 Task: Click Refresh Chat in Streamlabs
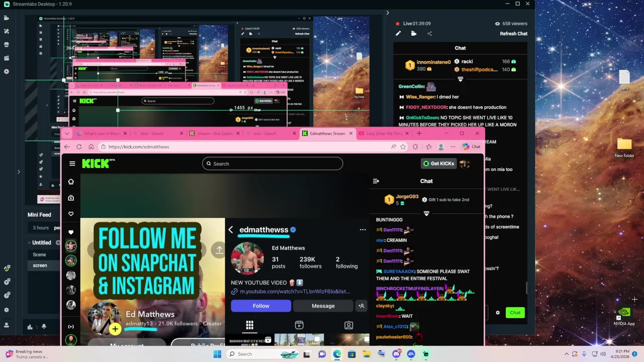(x=514, y=34)
